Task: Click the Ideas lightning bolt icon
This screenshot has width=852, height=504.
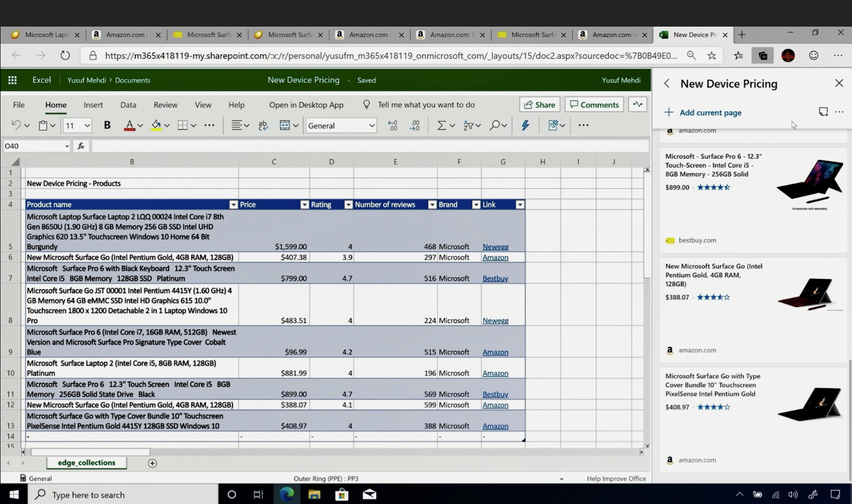Action: (525, 125)
